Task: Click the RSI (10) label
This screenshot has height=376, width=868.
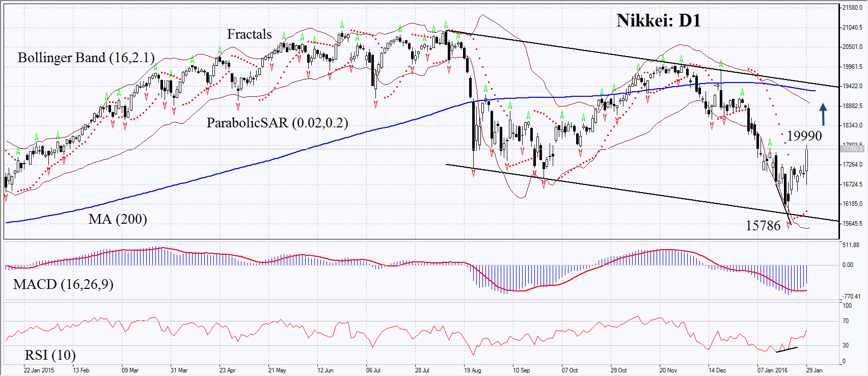Action: click(50, 355)
